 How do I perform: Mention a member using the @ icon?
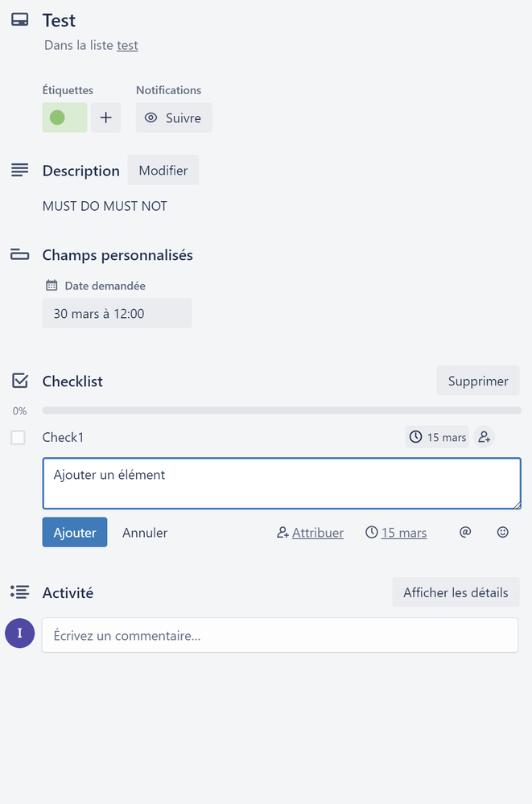click(465, 532)
